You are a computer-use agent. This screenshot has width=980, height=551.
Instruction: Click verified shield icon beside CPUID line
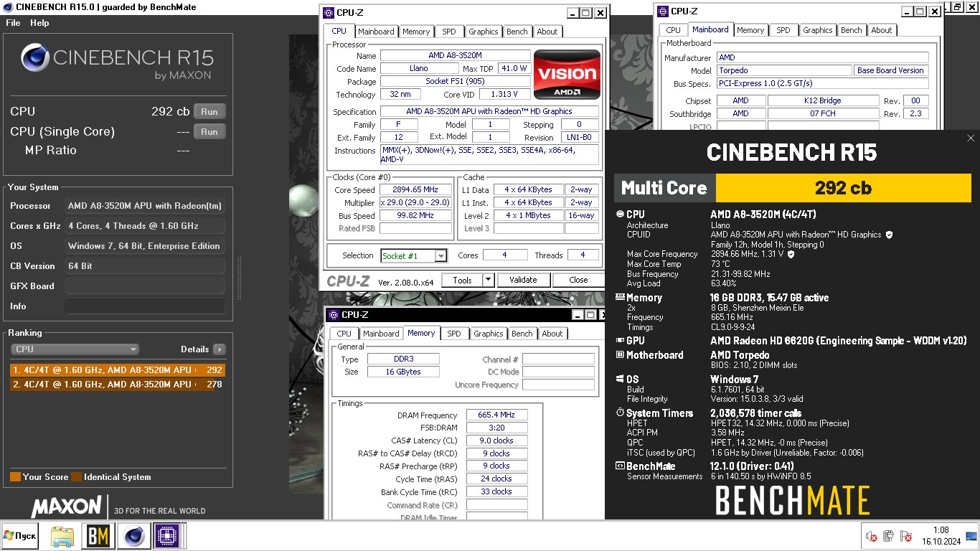coord(890,235)
